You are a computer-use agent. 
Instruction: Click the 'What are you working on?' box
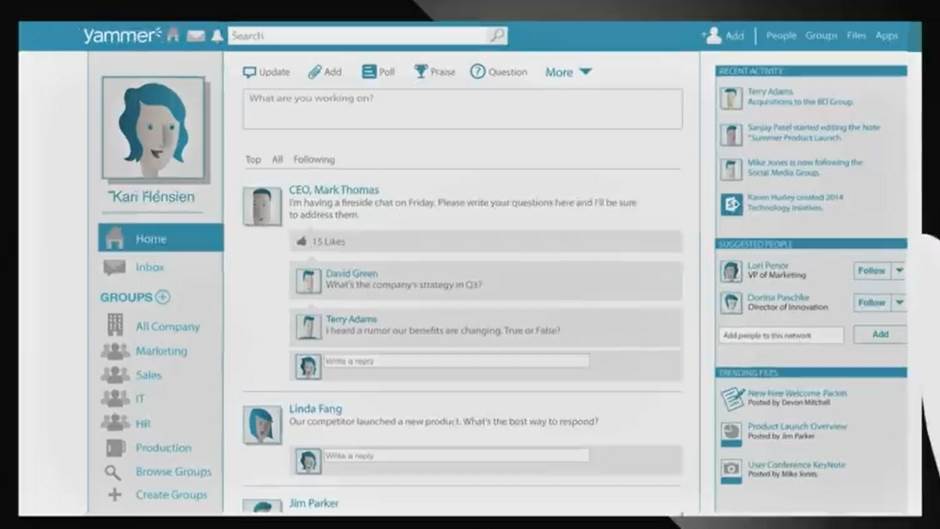(462, 109)
